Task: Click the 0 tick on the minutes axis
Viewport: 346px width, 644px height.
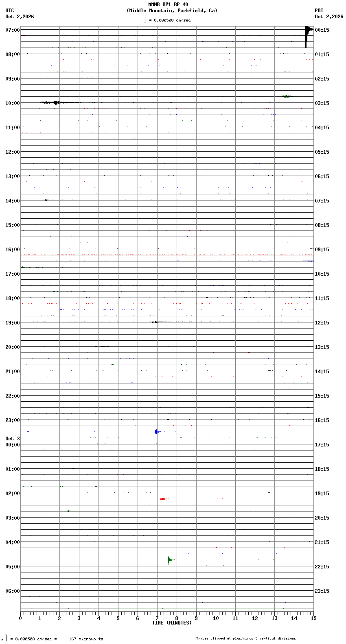Action: point(20,618)
